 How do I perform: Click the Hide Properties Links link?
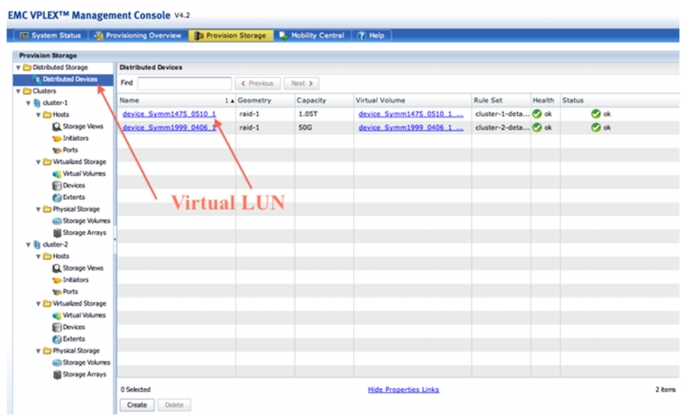click(x=403, y=389)
